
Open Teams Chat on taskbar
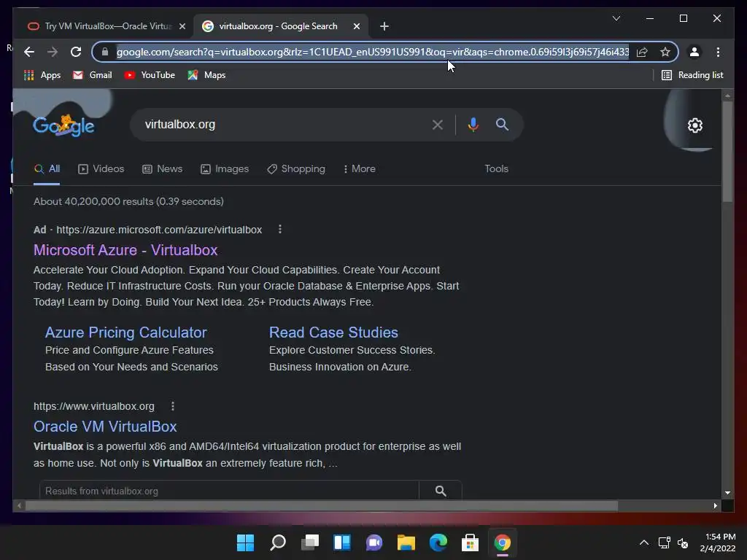pos(374,542)
